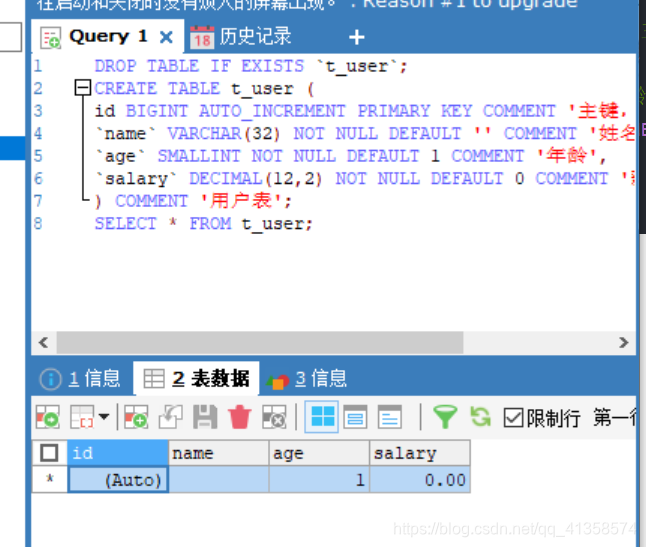Open the 1 信息 result tab
This screenshot has height=547, width=646.
pos(82,379)
